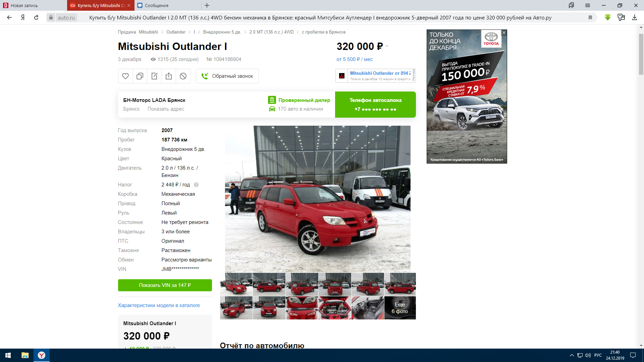Switch to Сообщения browser tab
Viewport: 644px width, 362px height.
[x=168, y=5]
